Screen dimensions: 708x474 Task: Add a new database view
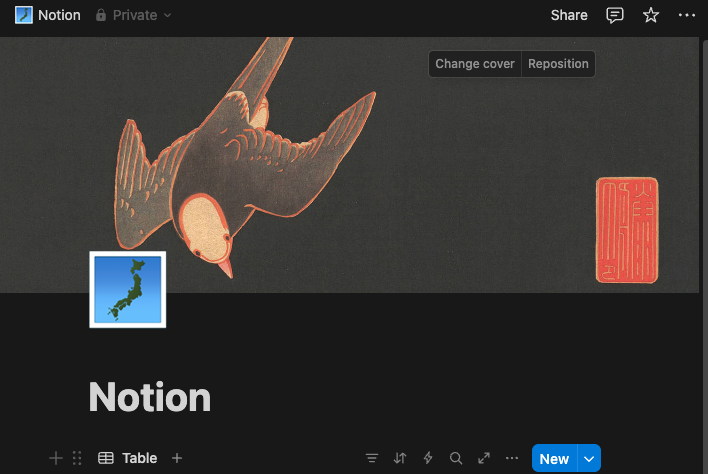coord(177,458)
